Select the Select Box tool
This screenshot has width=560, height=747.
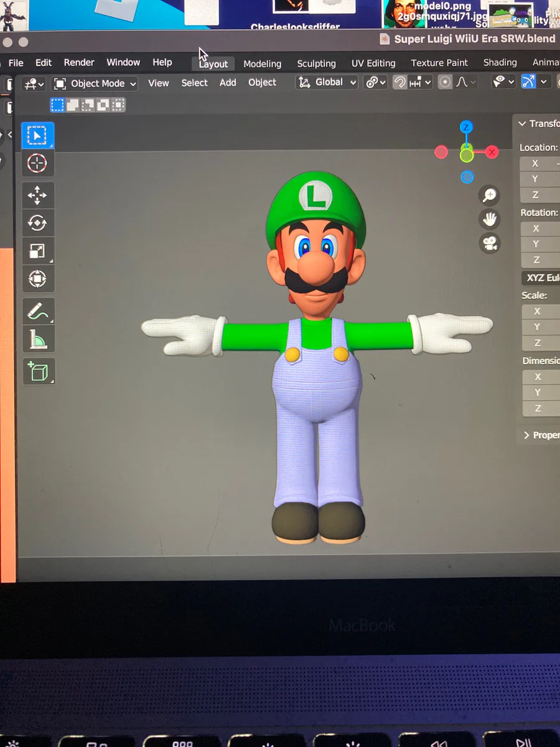(37, 136)
